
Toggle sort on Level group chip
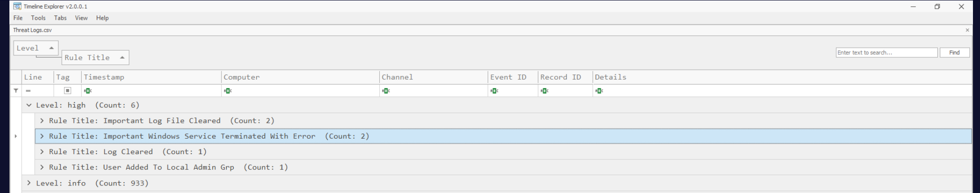point(36,48)
